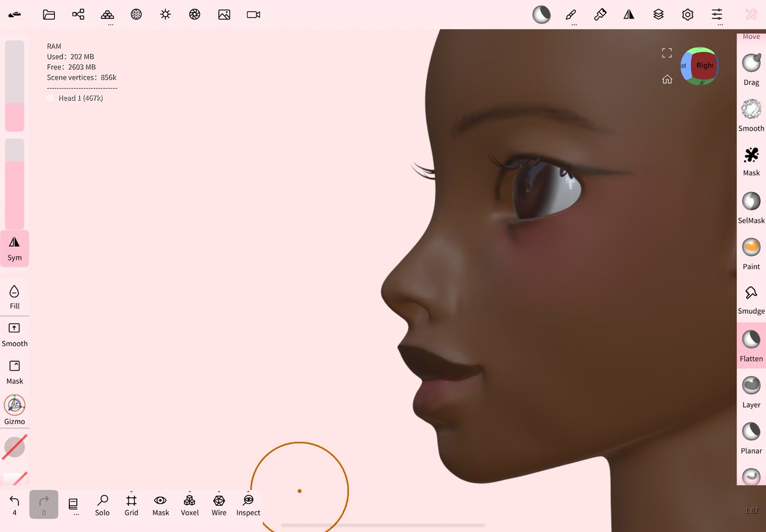The width and height of the screenshot is (766, 532).
Task: Enter fullscreen with the corner-brackets icon
Action: click(x=667, y=53)
